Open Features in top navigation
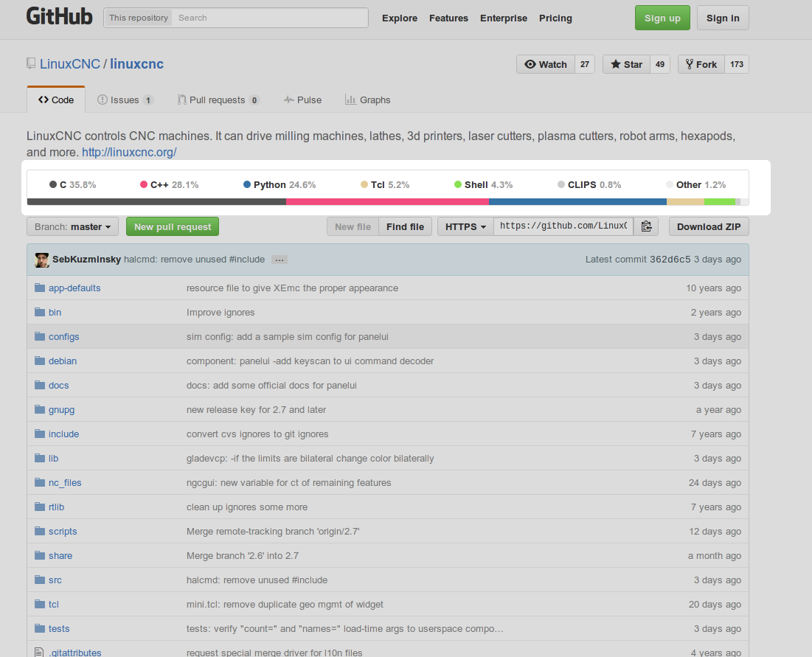The width and height of the screenshot is (812, 657). point(448,18)
